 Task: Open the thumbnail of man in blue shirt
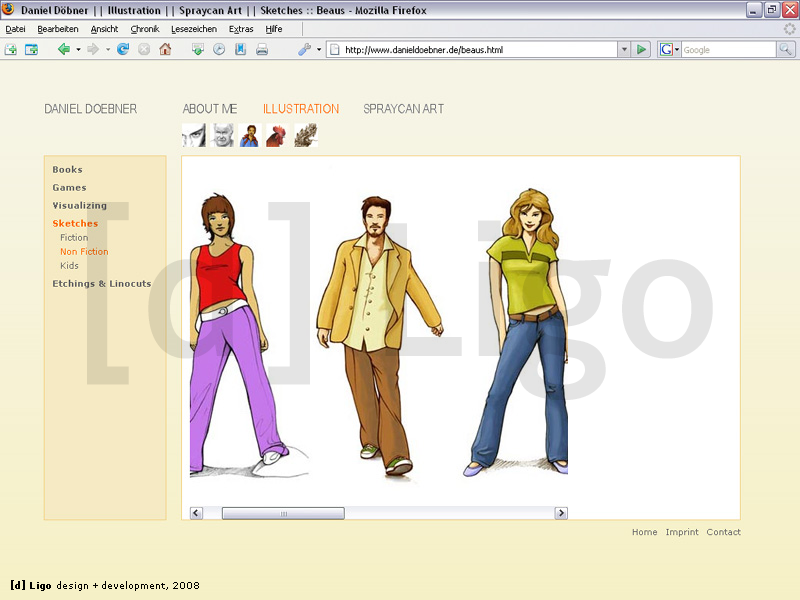250,135
